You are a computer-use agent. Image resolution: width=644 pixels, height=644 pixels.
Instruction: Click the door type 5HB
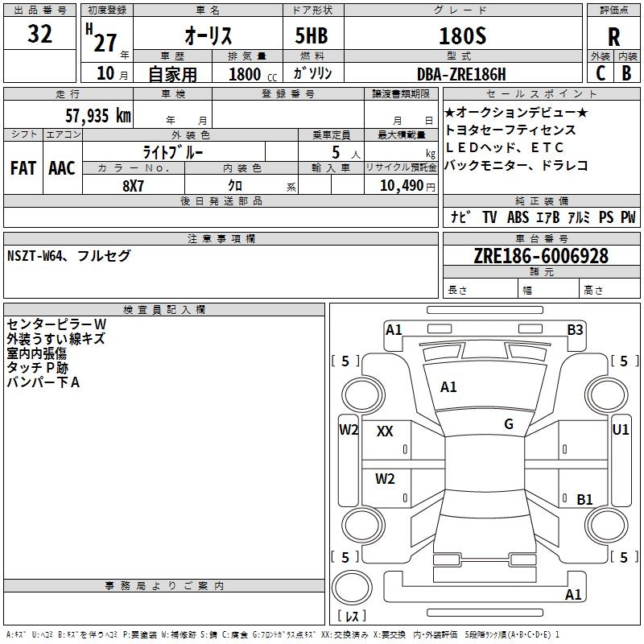[x=312, y=35]
